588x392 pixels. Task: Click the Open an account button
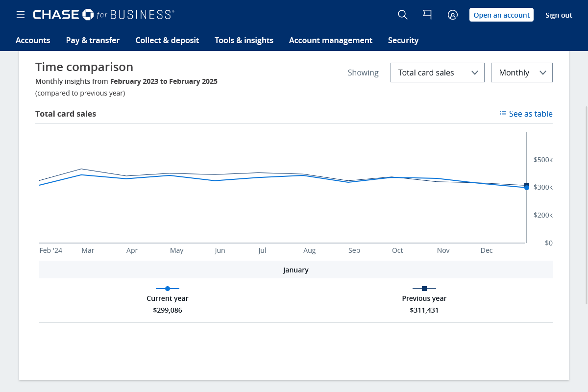(501, 15)
